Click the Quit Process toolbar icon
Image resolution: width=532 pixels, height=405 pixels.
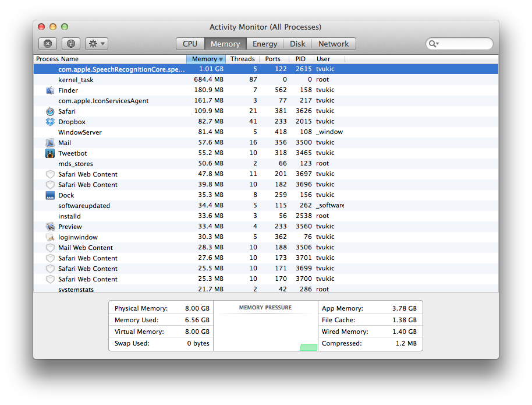coord(48,44)
